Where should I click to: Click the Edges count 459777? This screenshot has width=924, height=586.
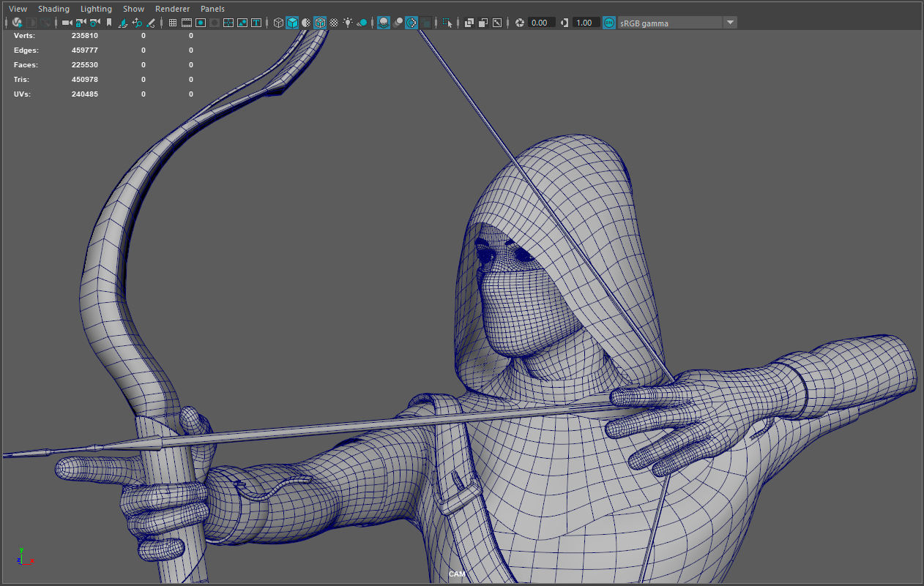(85, 50)
